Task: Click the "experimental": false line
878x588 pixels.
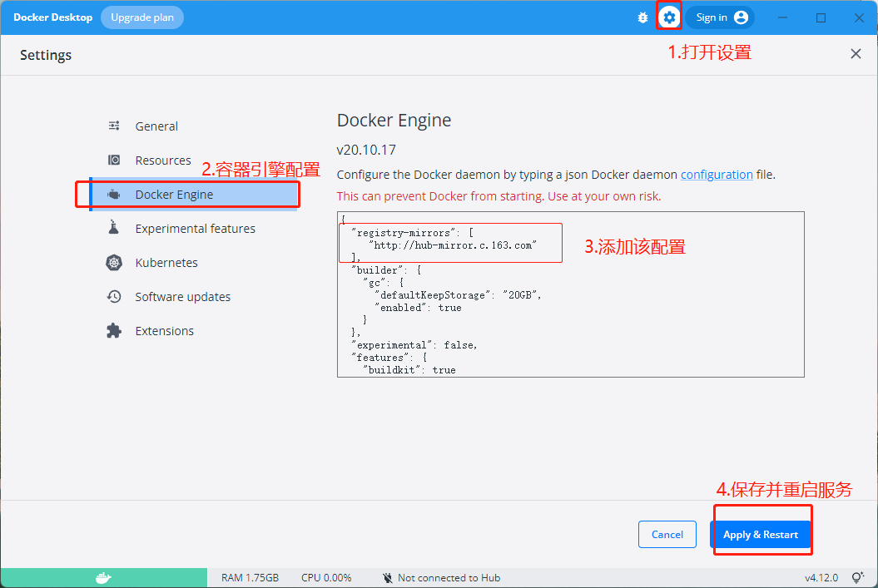Action: click(414, 344)
